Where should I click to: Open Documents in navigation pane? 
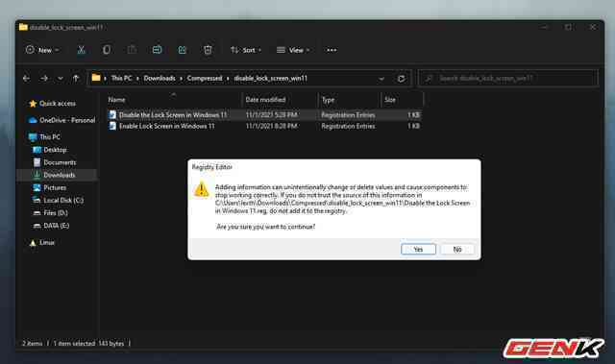pyautogui.click(x=55, y=162)
